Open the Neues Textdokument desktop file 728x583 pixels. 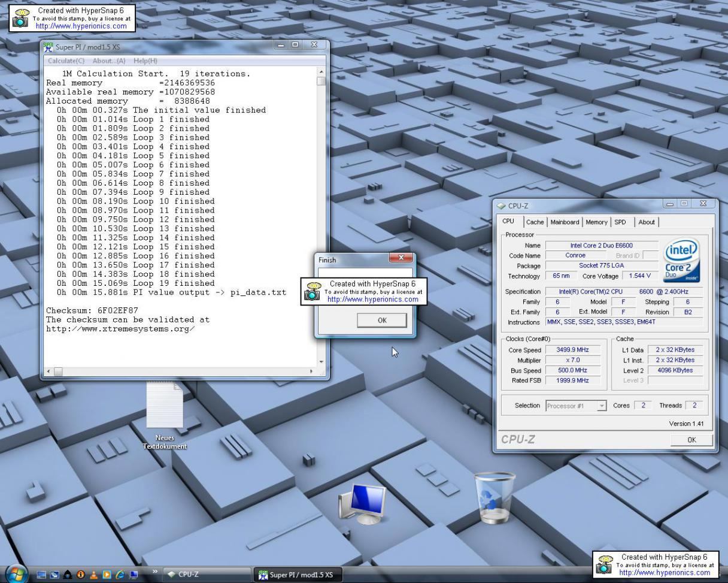[x=165, y=416]
